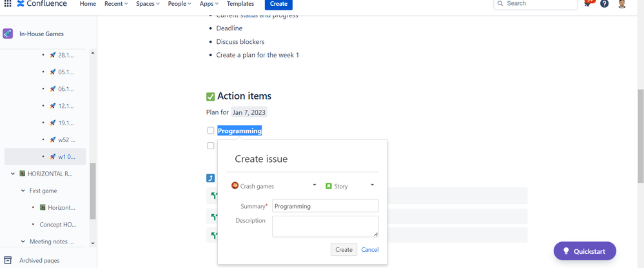Open the user profile avatar
The image size is (644, 268).
[x=622, y=3]
